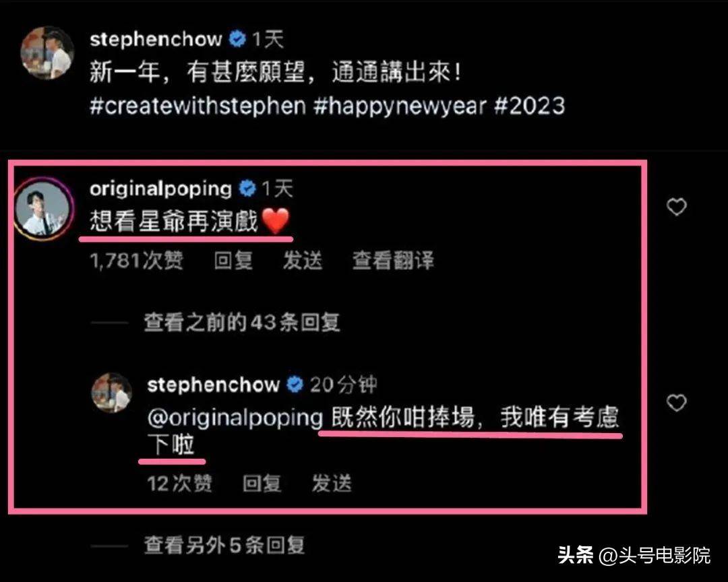This screenshot has height=582, width=728.
Task: View the 1,781次赞 likes list
Action: (136, 260)
